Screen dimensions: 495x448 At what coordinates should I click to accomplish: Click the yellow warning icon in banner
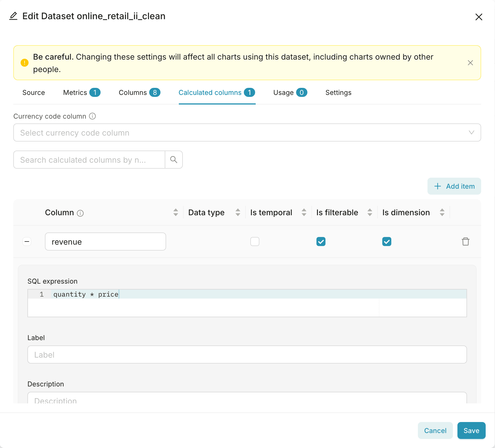click(x=25, y=63)
